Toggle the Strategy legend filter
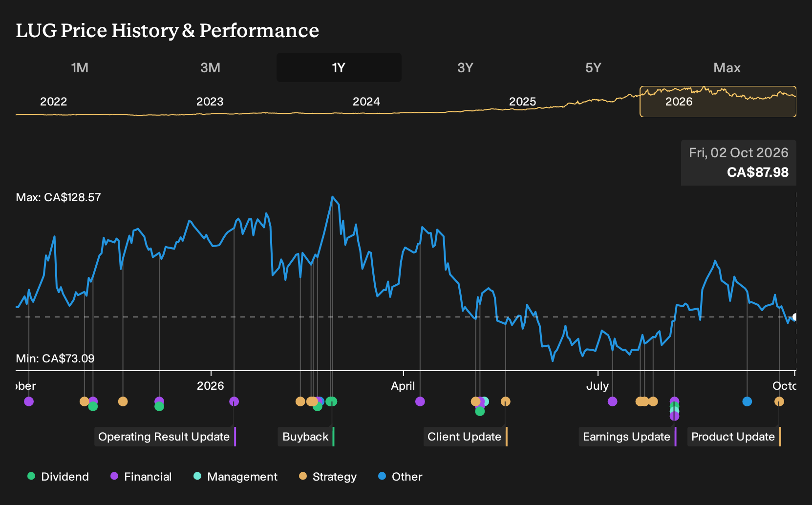The width and height of the screenshot is (812, 505). pyautogui.click(x=328, y=477)
